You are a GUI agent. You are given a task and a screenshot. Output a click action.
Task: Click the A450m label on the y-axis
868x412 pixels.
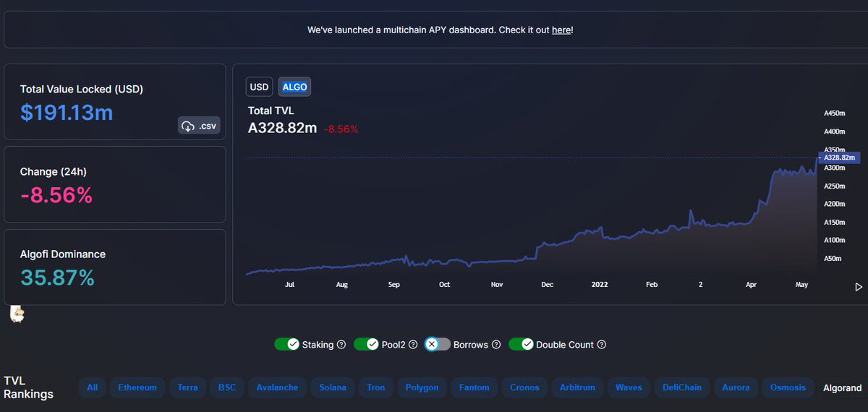click(x=835, y=113)
